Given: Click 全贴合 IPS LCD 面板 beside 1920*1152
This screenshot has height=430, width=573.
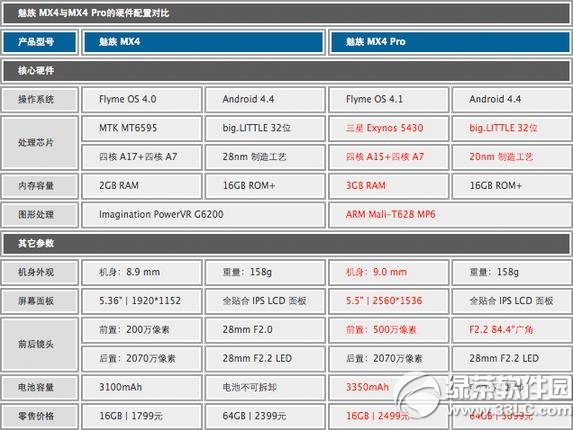Looking at the screenshot, I should tap(265, 301).
